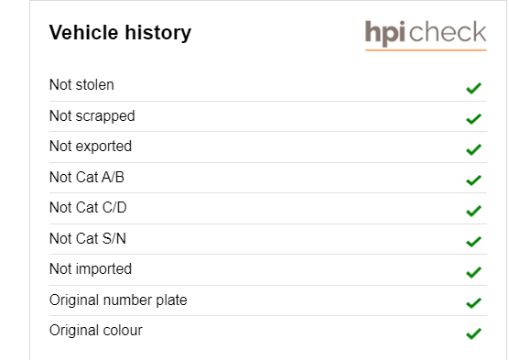Click the green checkmark beside Not exported
Image resolution: width=509 pixels, height=360 pixels.
click(473, 149)
